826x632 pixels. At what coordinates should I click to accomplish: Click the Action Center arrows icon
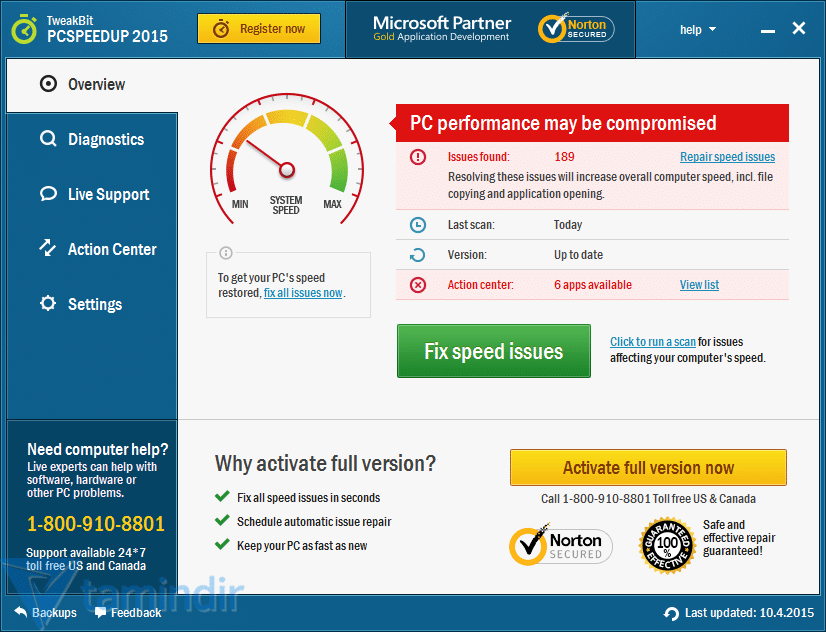(x=48, y=248)
